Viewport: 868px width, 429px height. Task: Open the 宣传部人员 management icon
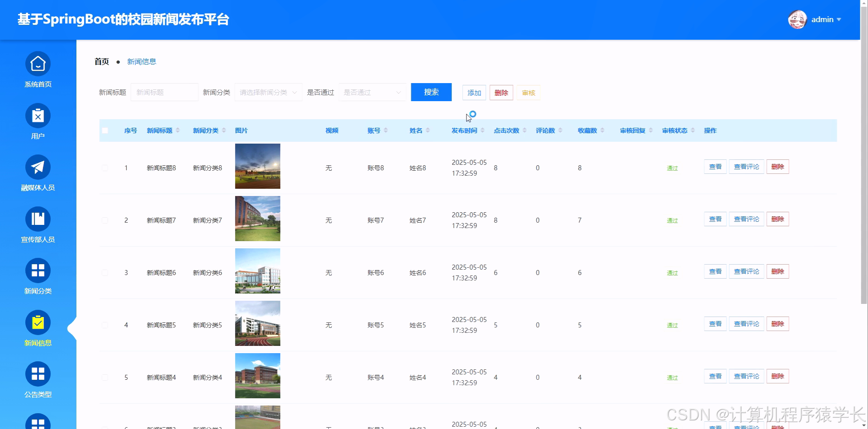coord(38,219)
